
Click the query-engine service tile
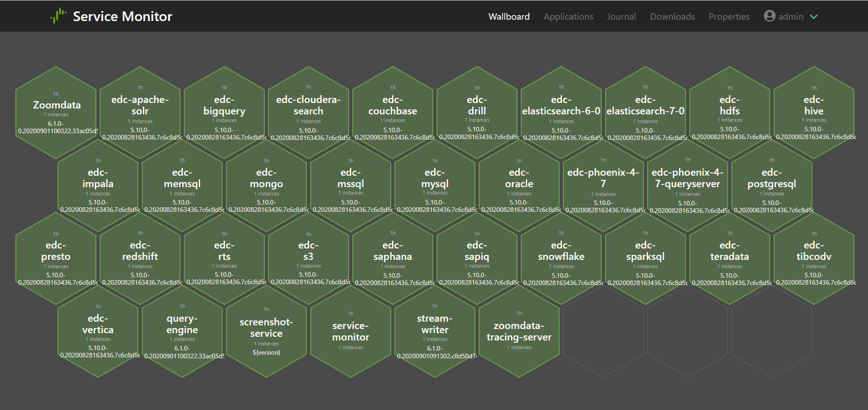[182, 331]
